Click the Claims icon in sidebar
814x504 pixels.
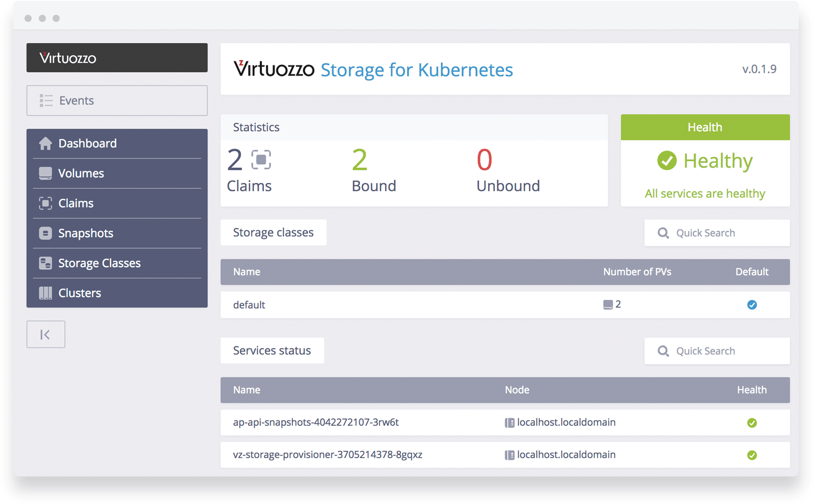click(45, 203)
